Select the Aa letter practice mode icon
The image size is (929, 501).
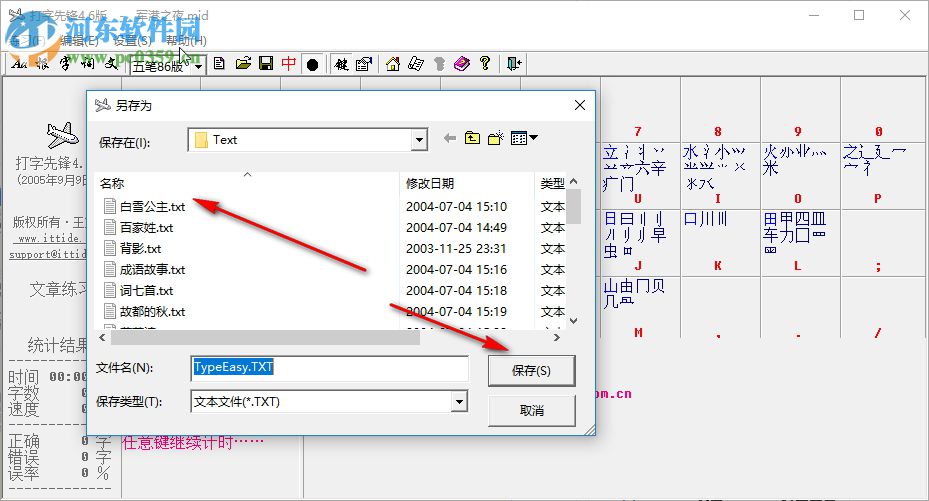click(x=18, y=64)
